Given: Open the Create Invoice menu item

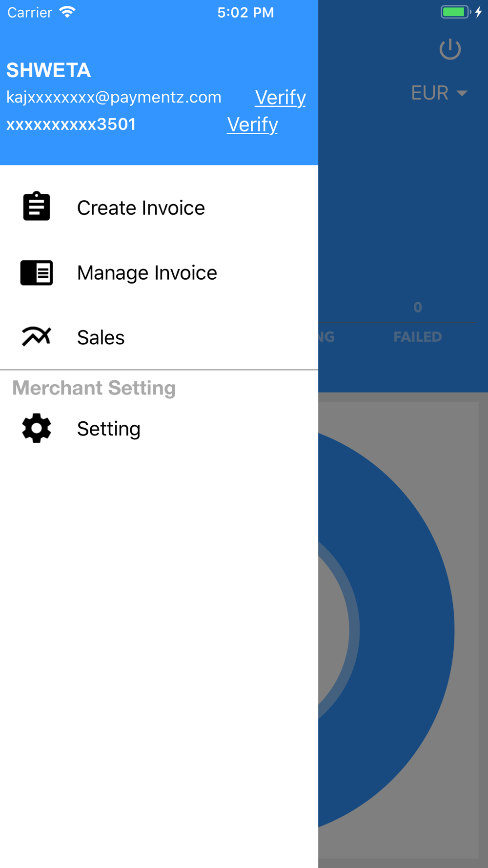Looking at the screenshot, I should (159, 207).
